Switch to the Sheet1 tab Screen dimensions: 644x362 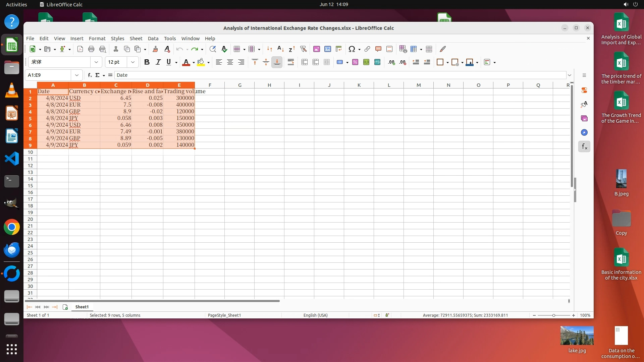click(82, 307)
